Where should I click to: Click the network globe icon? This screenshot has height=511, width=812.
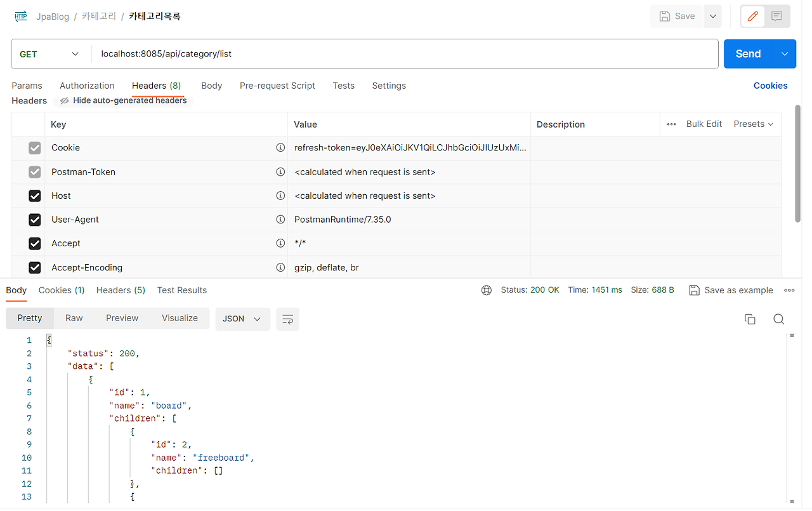coord(487,290)
